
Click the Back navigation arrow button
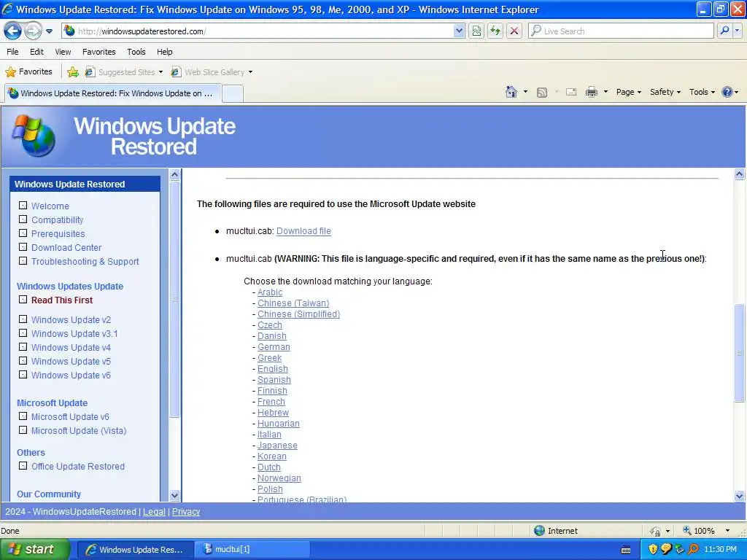click(13, 31)
